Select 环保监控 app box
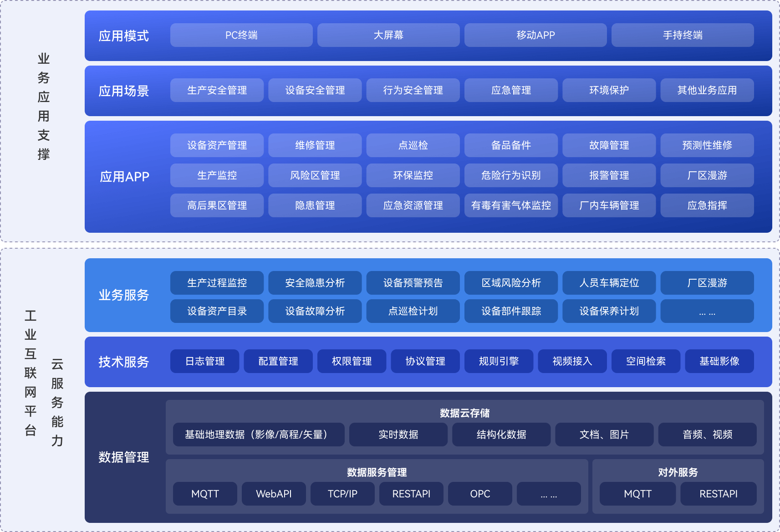This screenshot has height=532, width=780. click(413, 175)
